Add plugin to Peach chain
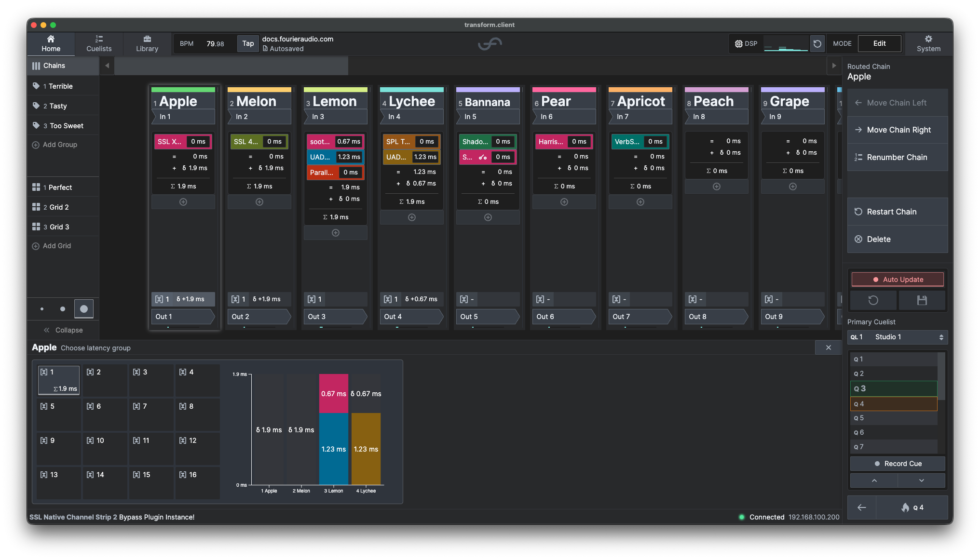The image size is (980, 560). click(717, 187)
